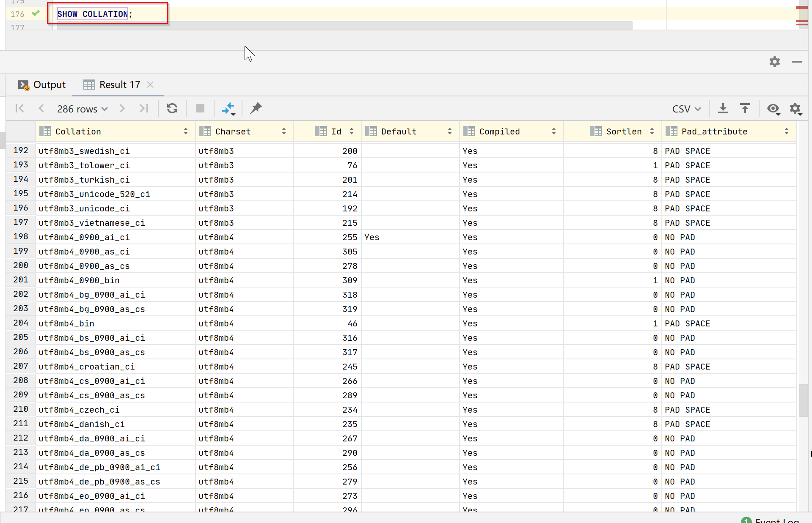
Task: Go to next page of results
Action: pyautogui.click(x=122, y=109)
